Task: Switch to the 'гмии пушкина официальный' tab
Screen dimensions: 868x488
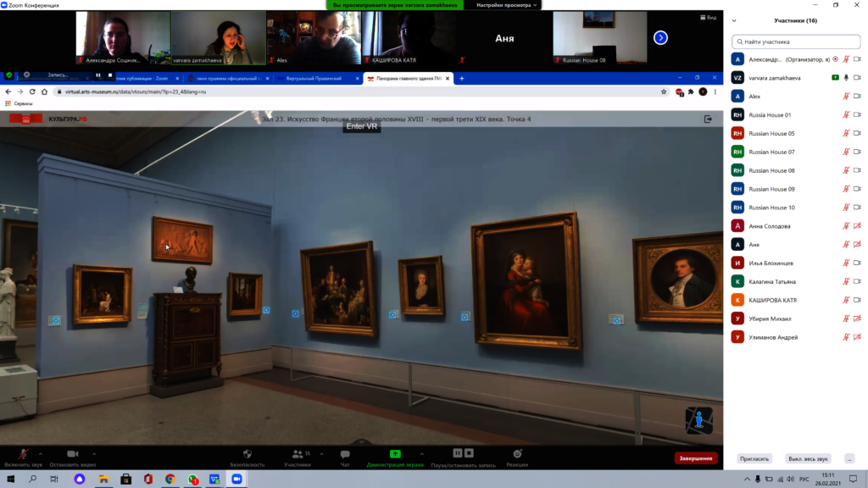Action: pyautogui.click(x=227, y=79)
